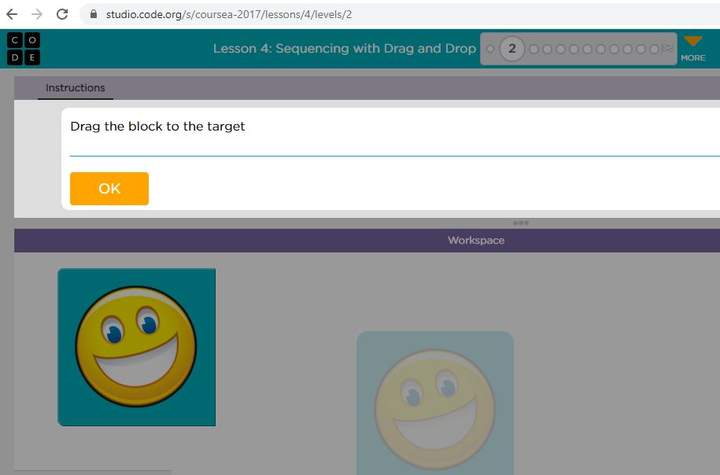Viewport: 720px width, 475px height.
Task: Select the current level 2 bubble
Action: 512,49
